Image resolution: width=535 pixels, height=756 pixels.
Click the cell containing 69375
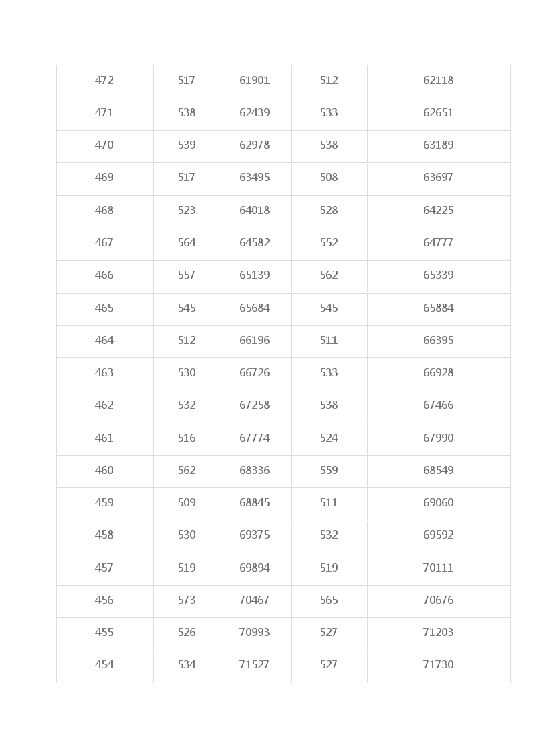[x=255, y=536]
